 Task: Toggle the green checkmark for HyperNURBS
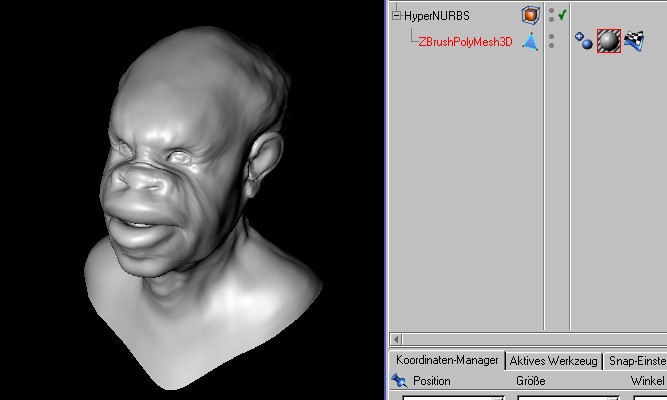[x=562, y=15]
